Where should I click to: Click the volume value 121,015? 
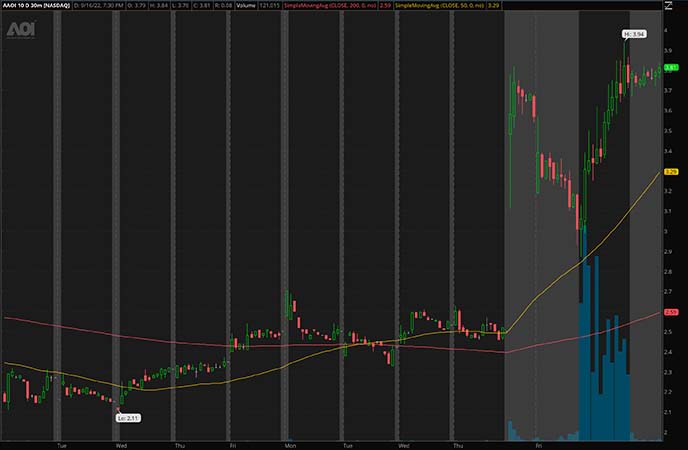pos(269,6)
